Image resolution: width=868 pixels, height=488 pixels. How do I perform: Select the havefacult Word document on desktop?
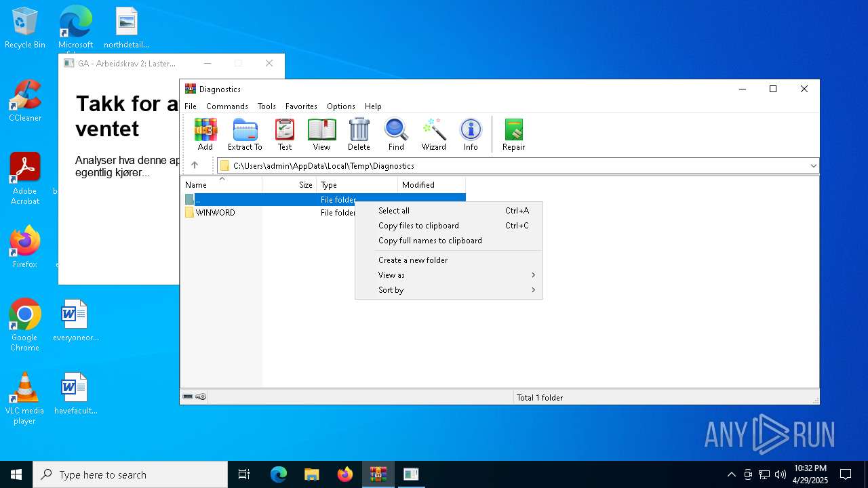(75, 394)
